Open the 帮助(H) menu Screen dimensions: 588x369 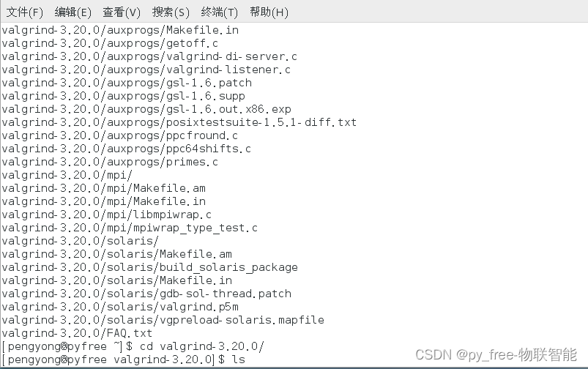pyautogui.click(x=269, y=12)
